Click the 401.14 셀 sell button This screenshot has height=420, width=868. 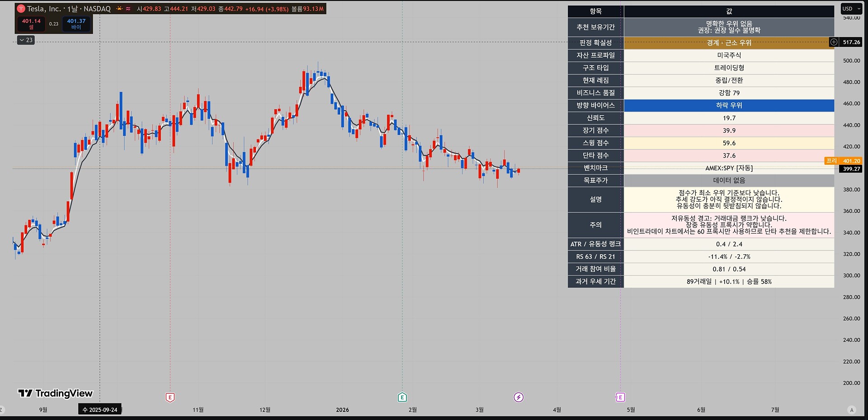pos(31,24)
